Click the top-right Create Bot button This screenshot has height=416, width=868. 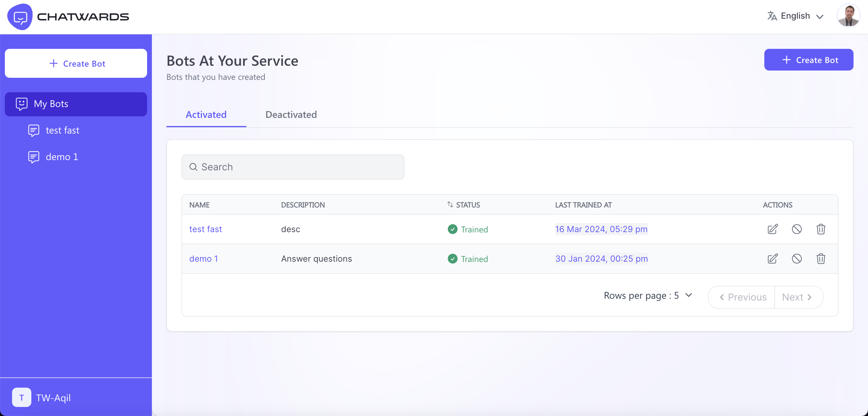(808, 60)
